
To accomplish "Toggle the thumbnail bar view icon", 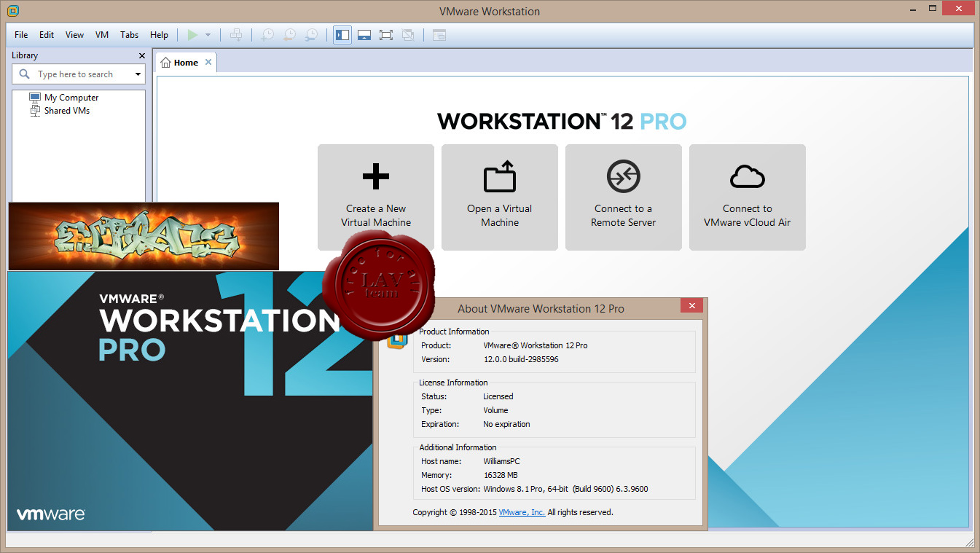I will point(365,35).
